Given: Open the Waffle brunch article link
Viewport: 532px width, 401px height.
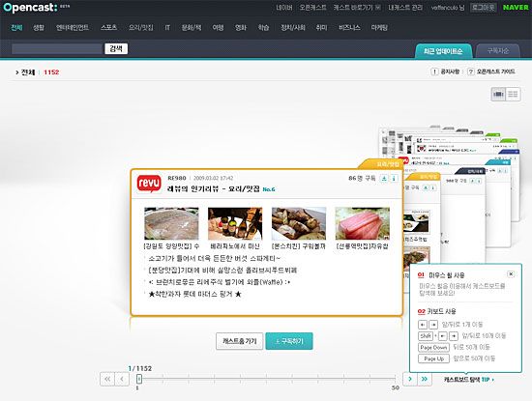Looking at the screenshot, I should [x=220, y=282].
